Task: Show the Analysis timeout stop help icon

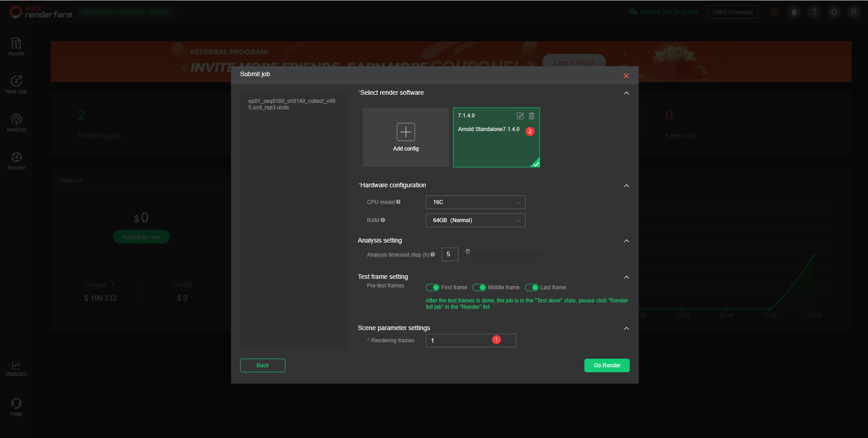Action: (x=433, y=255)
